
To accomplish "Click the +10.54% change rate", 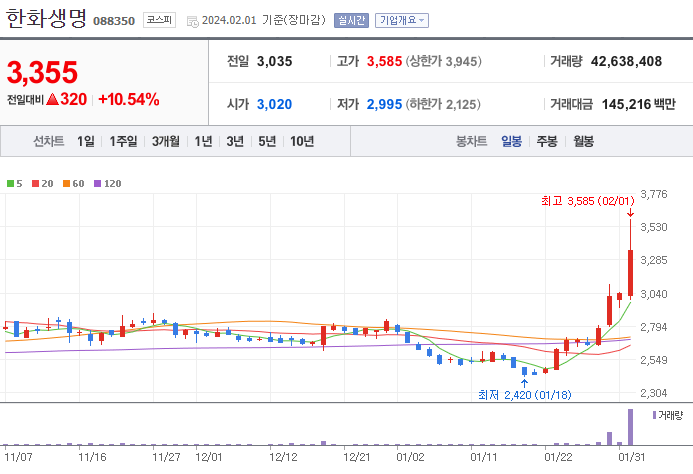I will click(x=129, y=99).
